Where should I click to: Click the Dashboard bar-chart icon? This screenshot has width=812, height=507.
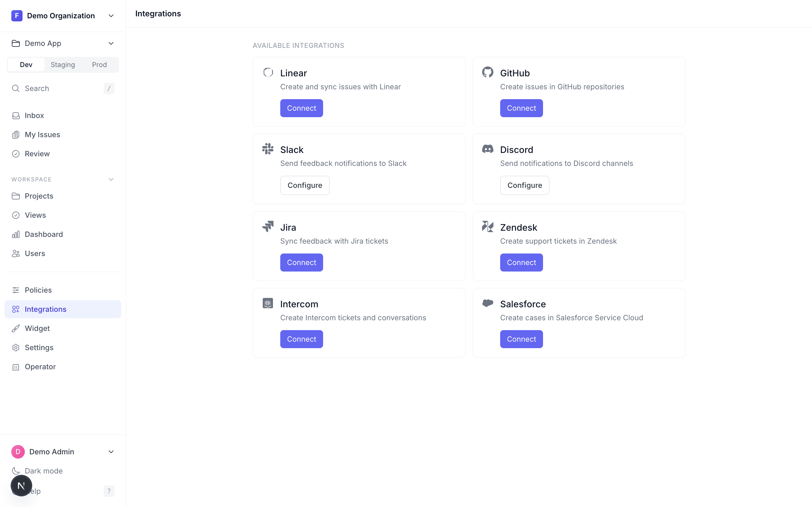point(16,234)
